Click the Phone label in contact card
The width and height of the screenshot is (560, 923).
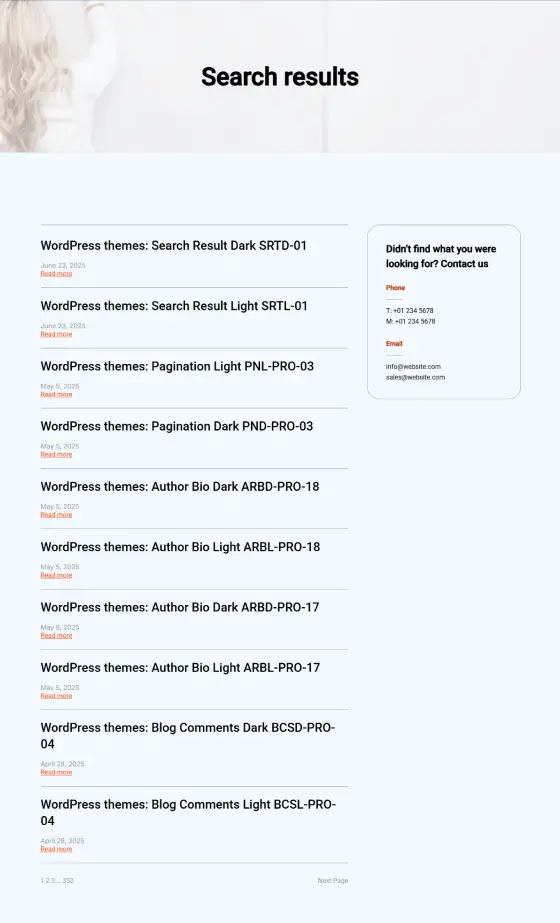(396, 288)
